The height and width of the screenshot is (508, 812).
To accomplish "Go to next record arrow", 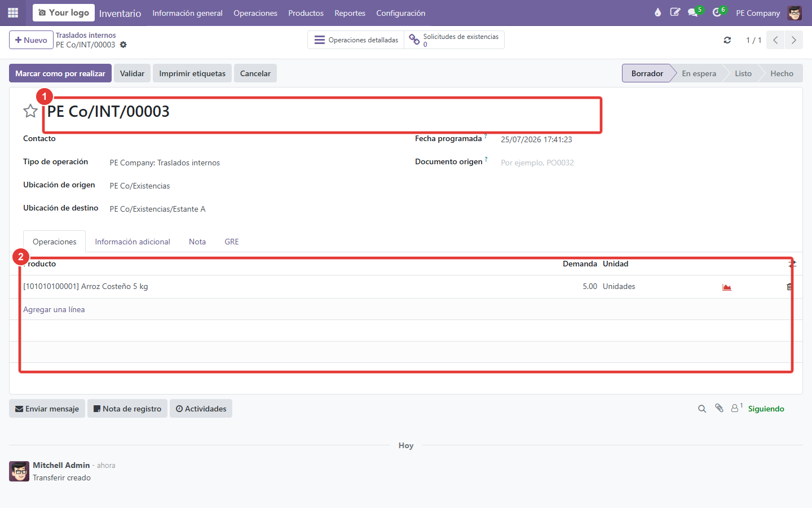I will click(x=794, y=40).
